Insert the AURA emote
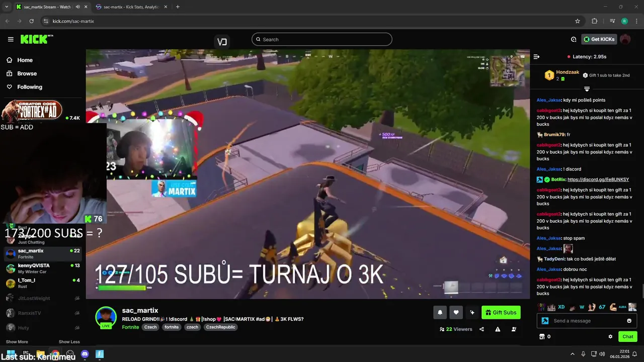Screen dimensions: 644x362 tap(623, 307)
